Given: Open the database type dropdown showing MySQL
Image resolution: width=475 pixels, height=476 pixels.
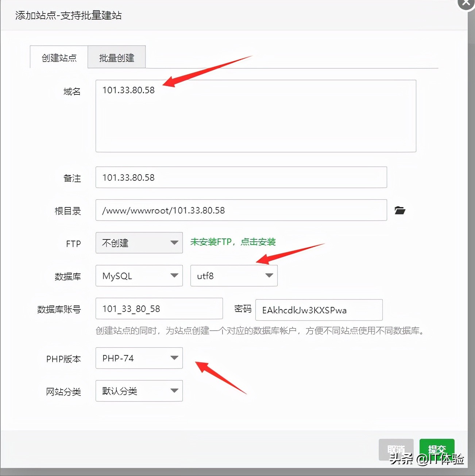Looking at the screenshot, I should tap(139, 276).
